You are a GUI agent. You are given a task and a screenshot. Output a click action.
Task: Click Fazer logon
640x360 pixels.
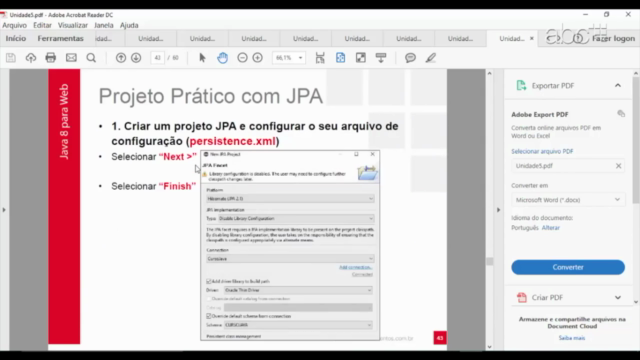click(x=613, y=38)
